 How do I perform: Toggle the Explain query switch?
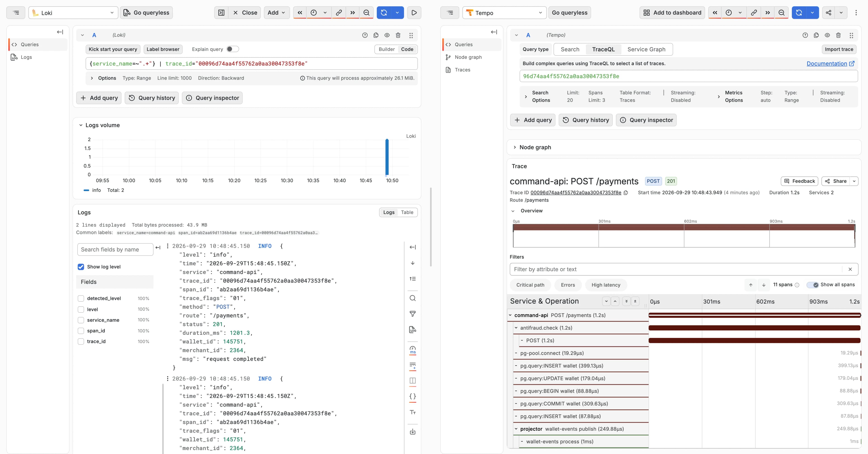233,49
